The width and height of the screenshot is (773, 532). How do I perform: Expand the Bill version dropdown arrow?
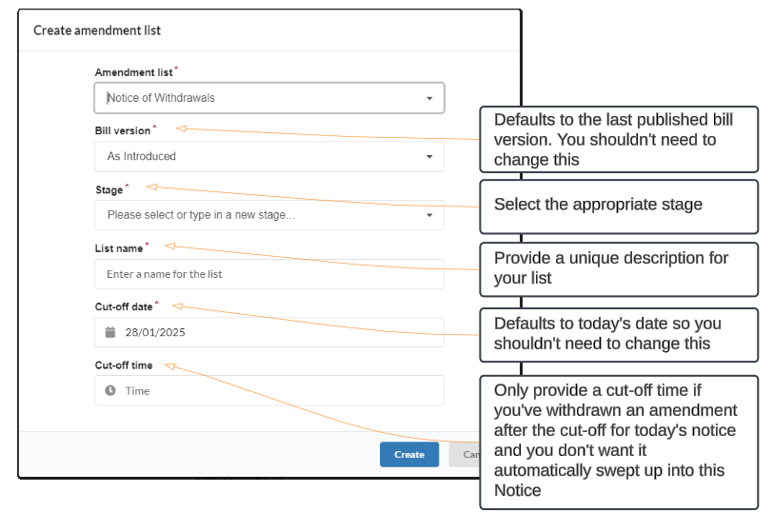(429, 157)
